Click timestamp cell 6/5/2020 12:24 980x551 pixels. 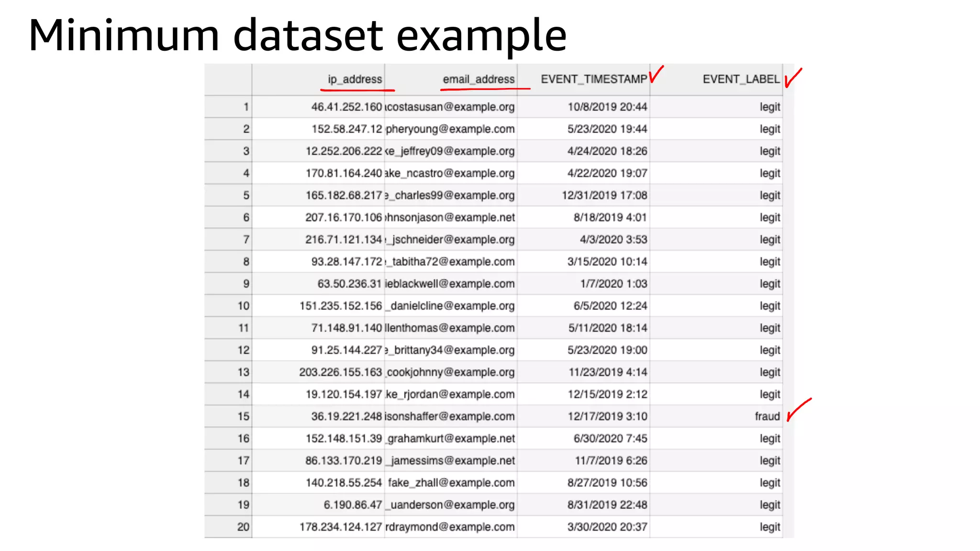pos(583,306)
